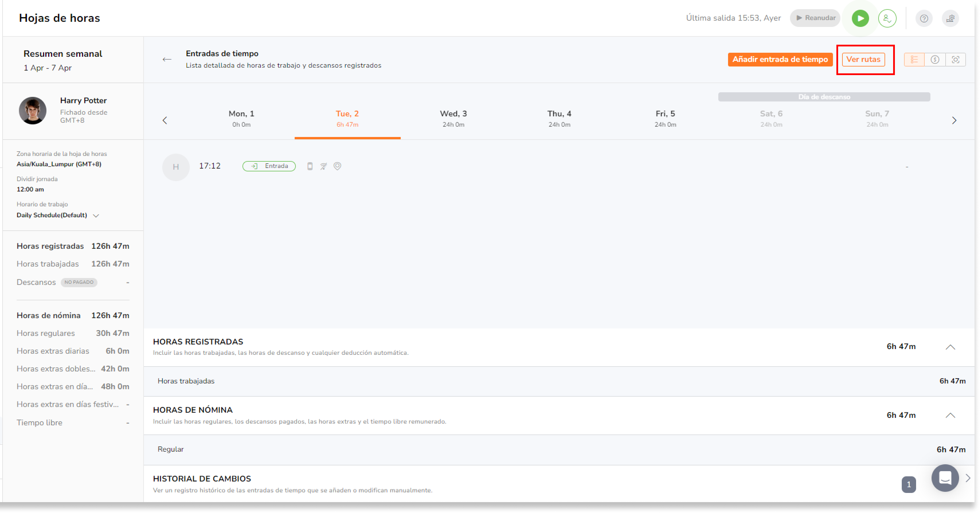Collapse the Horas de Nómina section
980x513 pixels.
[950, 416]
